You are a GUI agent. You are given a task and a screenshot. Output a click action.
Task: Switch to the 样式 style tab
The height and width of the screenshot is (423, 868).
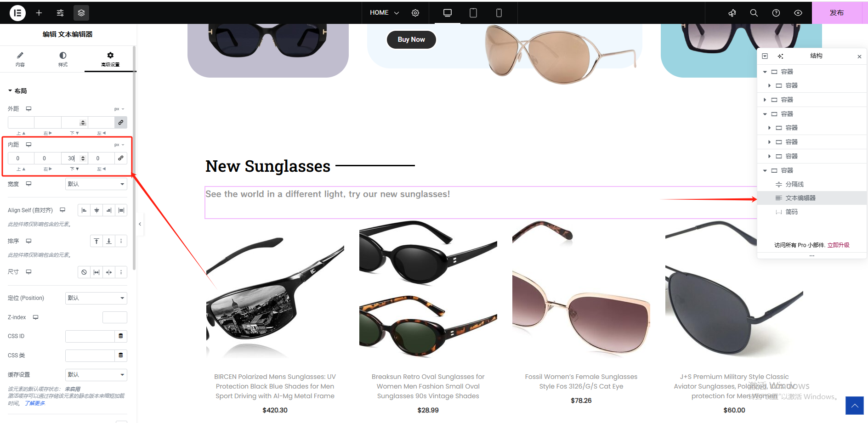click(63, 59)
